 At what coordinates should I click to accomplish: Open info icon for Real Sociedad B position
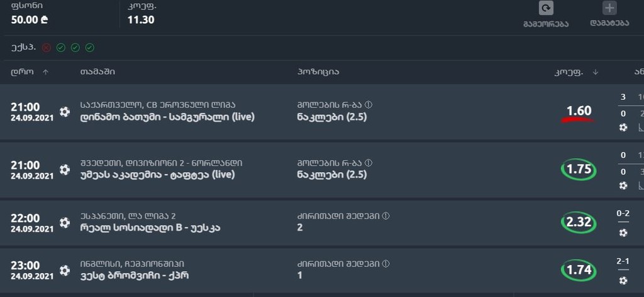tap(386, 216)
